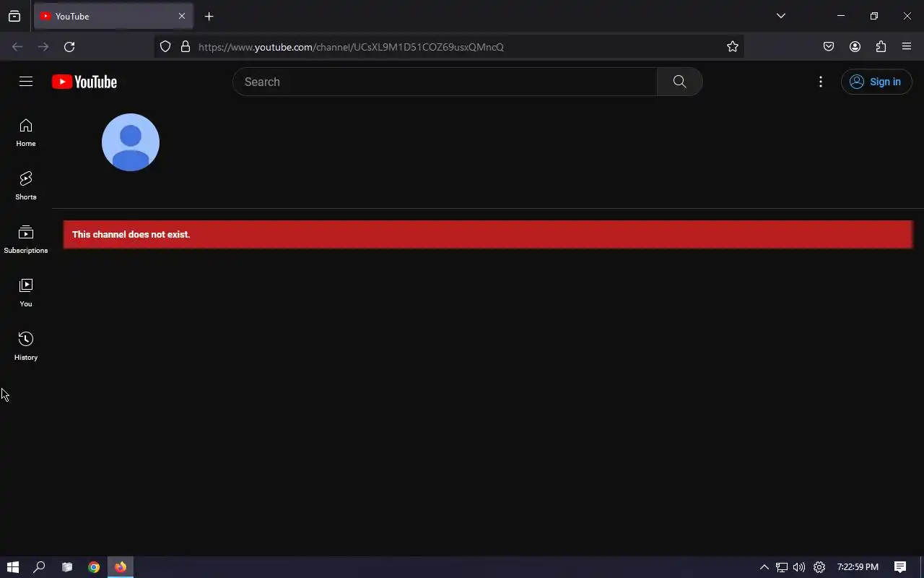Click the Sign in button
This screenshot has width=924, height=578.
tap(876, 82)
